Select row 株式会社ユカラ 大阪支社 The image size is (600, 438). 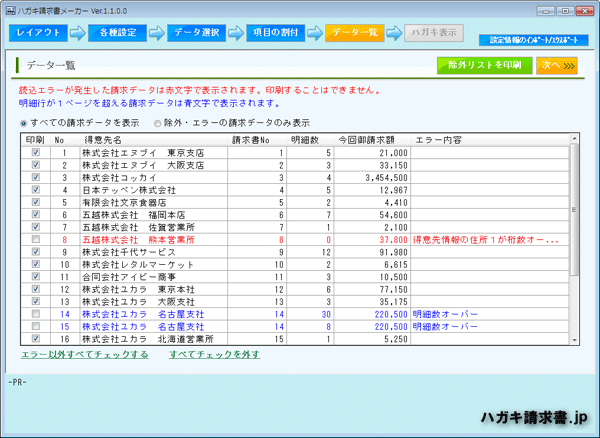click(x=295, y=302)
